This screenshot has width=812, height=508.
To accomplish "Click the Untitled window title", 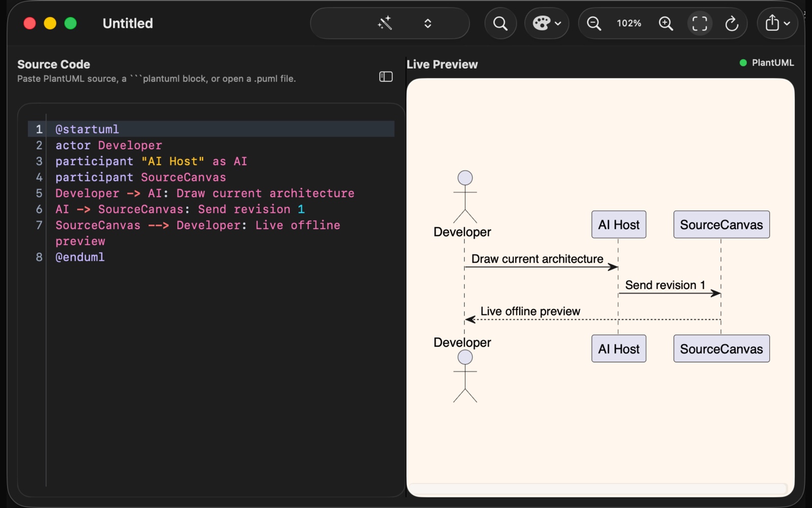I will point(127,23).
